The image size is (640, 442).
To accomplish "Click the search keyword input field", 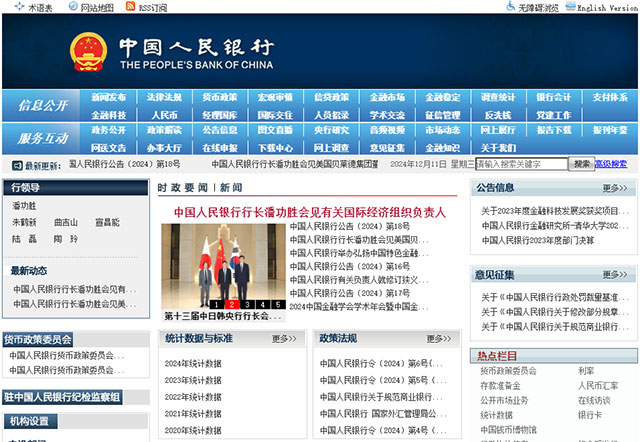I will click(522, 164).
